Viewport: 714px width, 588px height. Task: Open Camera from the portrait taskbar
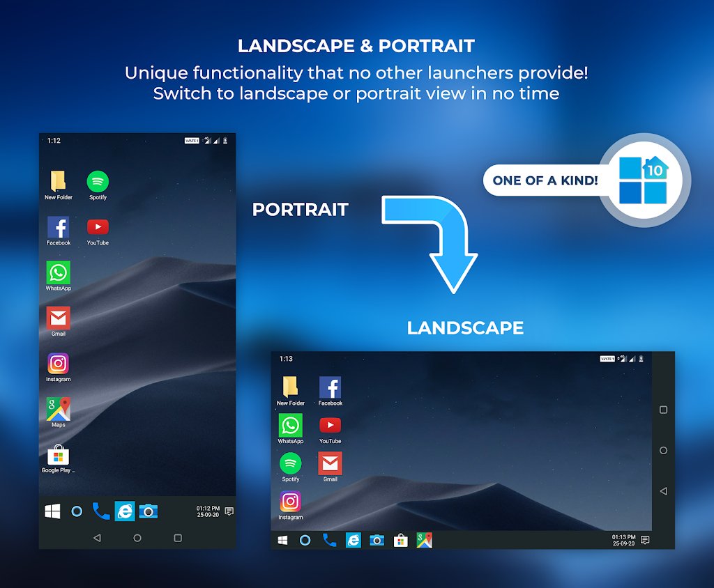[148, 511]
